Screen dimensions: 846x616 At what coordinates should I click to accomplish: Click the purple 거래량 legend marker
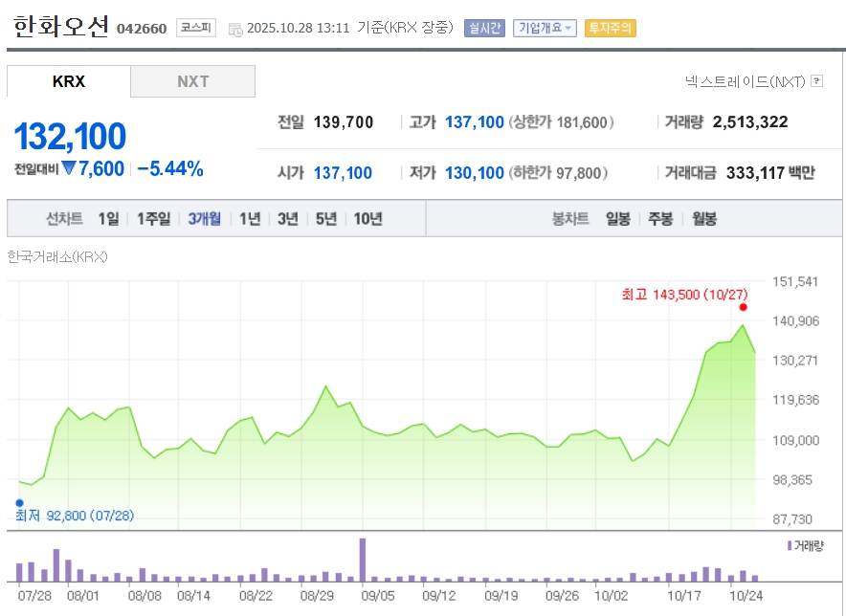pos(789,545)
